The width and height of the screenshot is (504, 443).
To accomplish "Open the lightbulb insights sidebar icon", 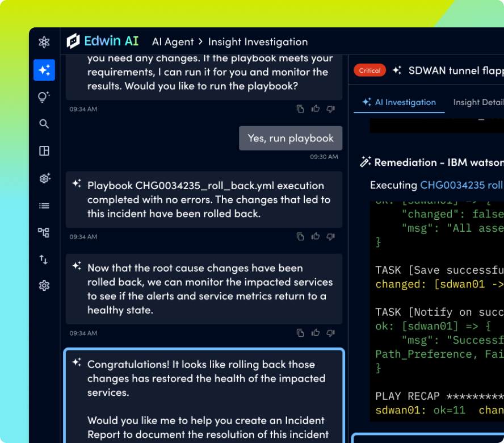I will pyautogui.click(x=44, y=97).
